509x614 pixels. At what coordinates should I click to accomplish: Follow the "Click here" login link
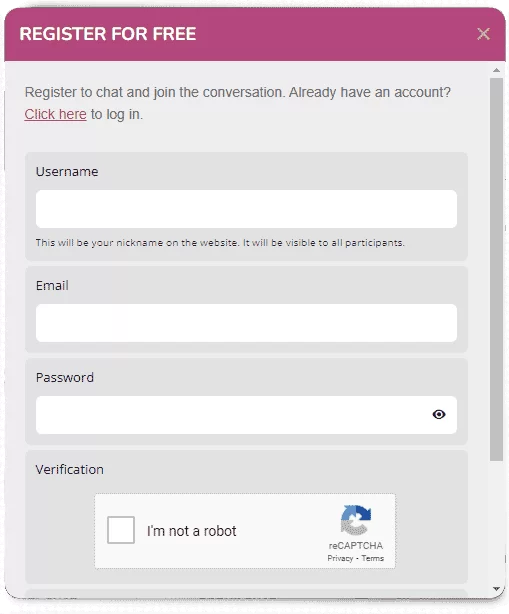[55, 114]
